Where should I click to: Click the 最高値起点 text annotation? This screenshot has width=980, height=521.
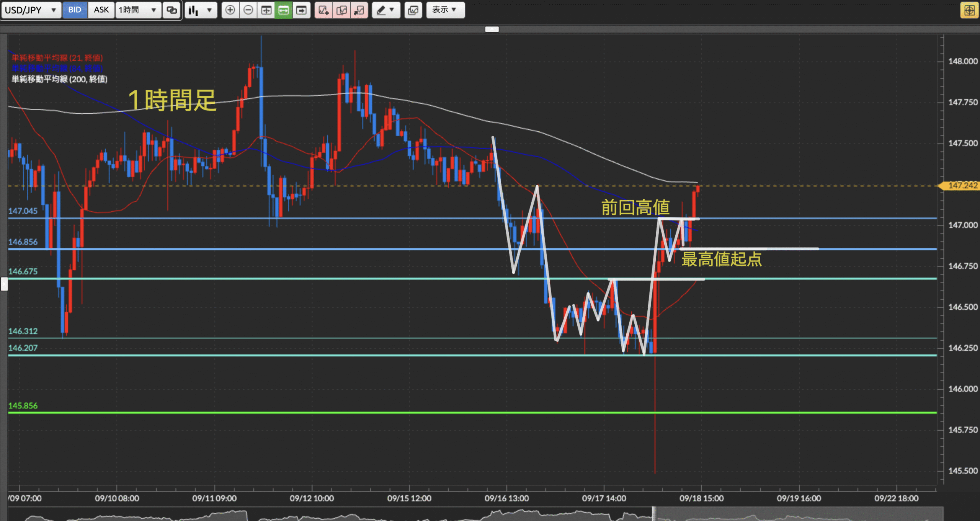[x=722, y=259]
